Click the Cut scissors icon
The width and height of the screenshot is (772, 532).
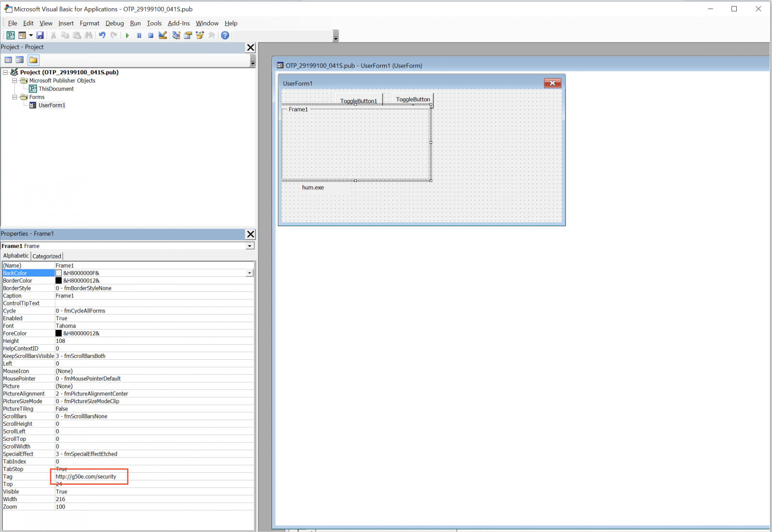[x=54, y=35]
